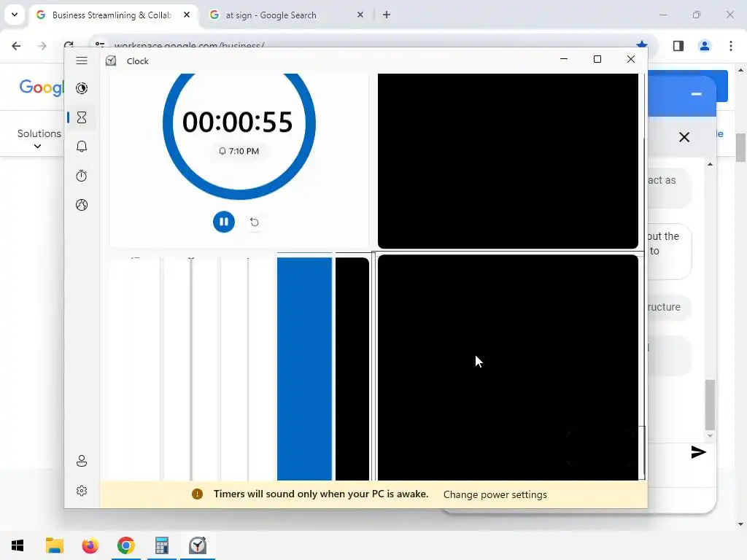Image resolution: width=747 pixels, height=560 pixels.
Task: Open Calculator from taskbar
Action: [x=161, y=545]
